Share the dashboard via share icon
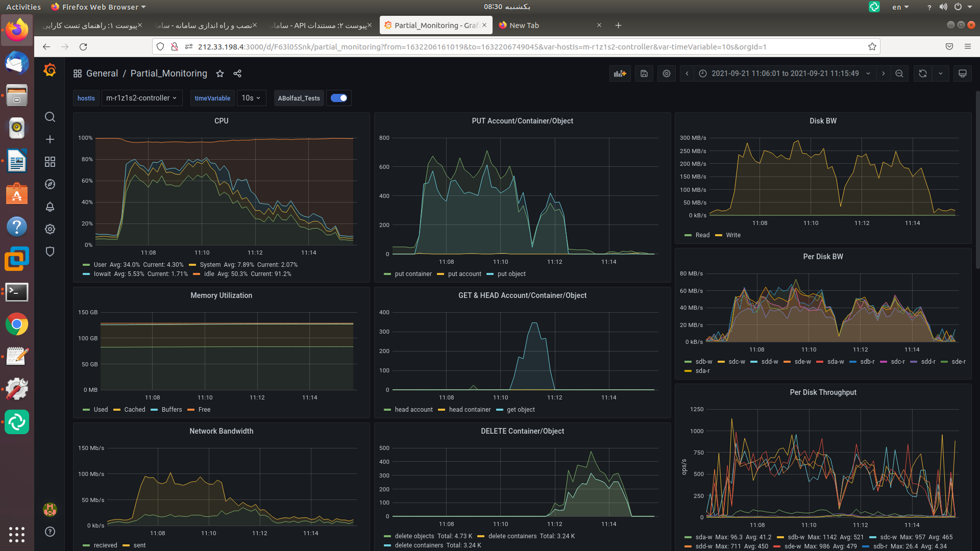The height and width of the screenshot is (551, 980). pyautogui.click(x=237, y=73)
